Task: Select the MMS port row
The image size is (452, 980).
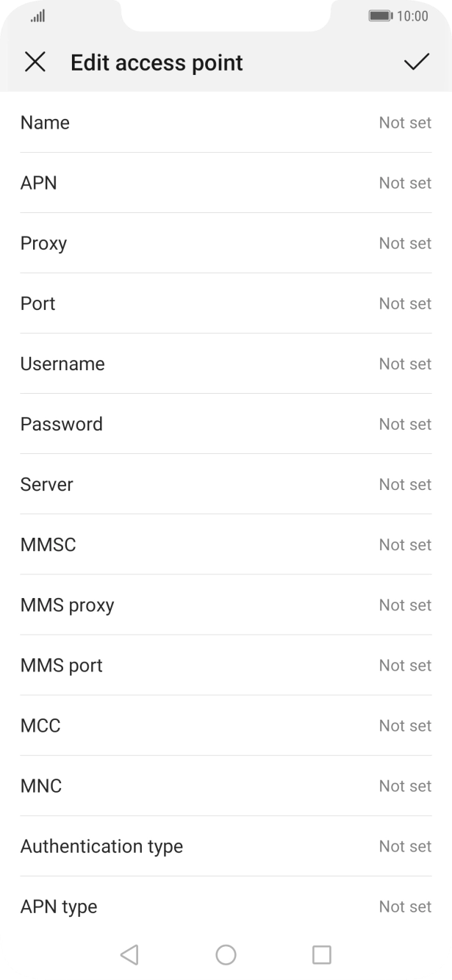Action: point(226,665)
